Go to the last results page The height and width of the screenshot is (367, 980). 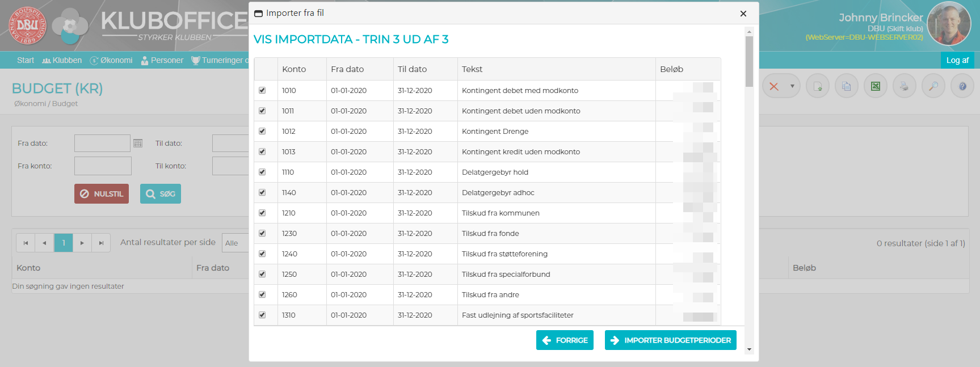pyautogui.click(x=101, y=243)
